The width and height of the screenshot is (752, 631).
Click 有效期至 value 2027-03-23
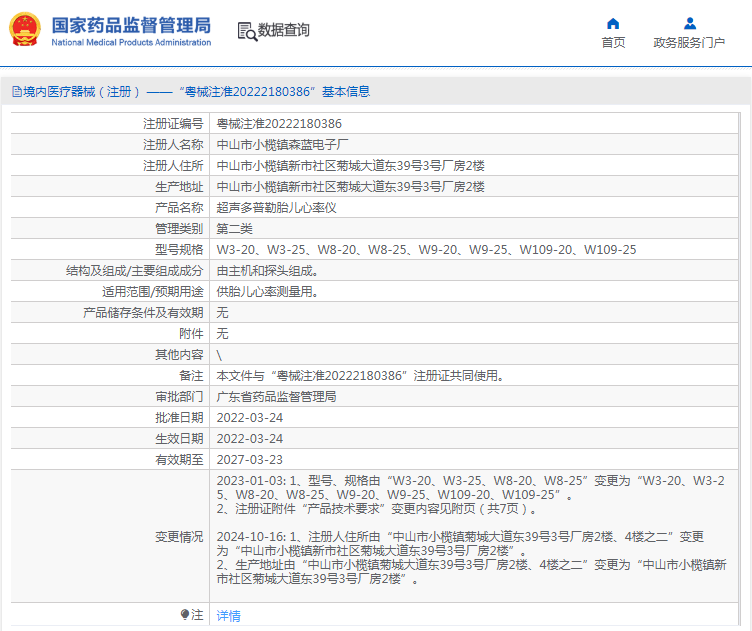[249, 460]
